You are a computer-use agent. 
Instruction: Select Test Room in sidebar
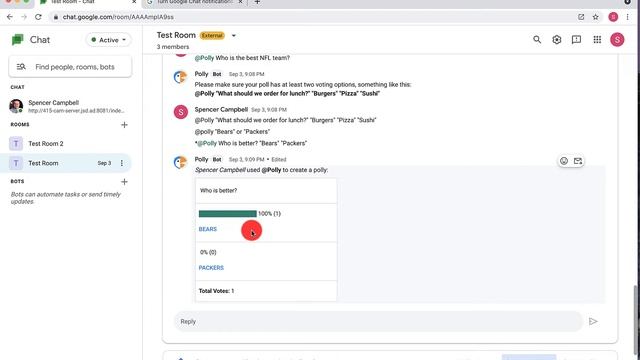(66, 163)
